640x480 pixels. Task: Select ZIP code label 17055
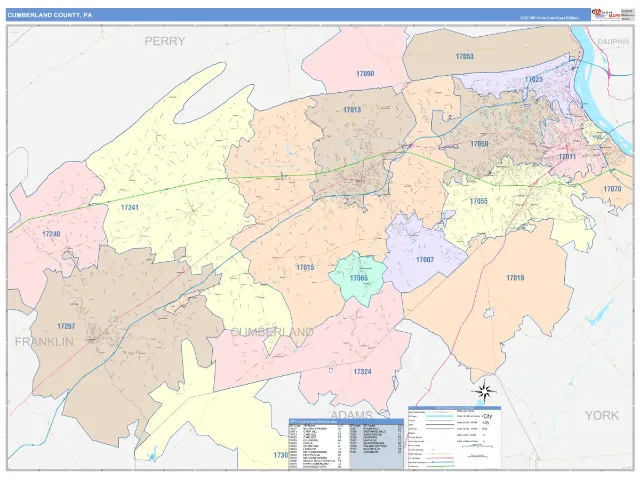click(x=478, y=201)
